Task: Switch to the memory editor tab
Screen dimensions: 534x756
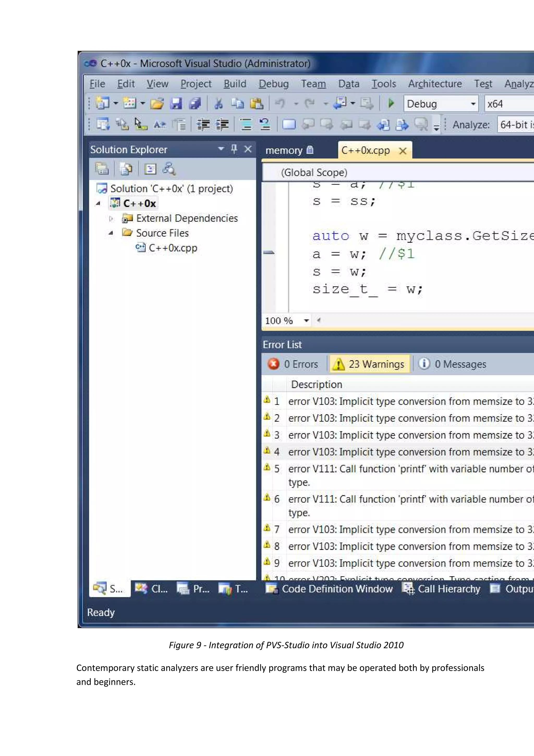Action: pos(289,150)
